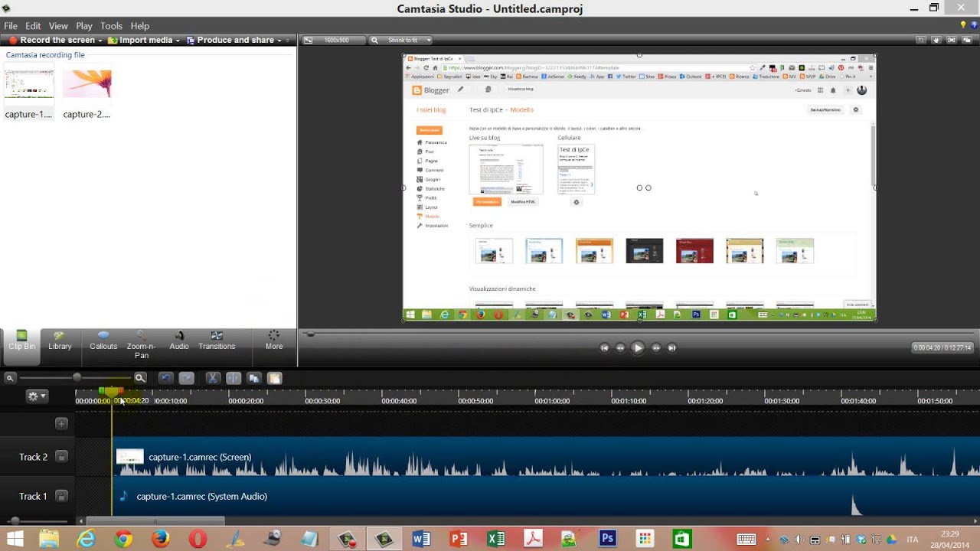The width and height of the screenshot is (980, 551).
Task: Click the preview magnifier zoom icon
Action: coord(374,41)
